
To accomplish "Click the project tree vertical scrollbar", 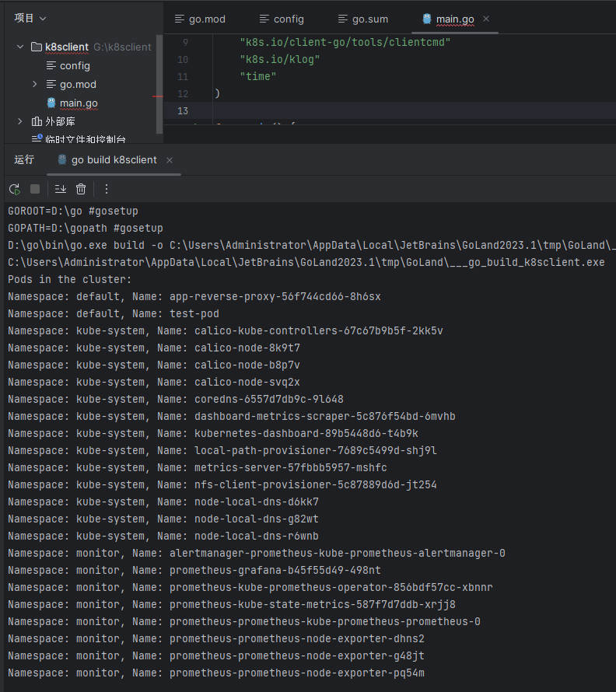I will point(159,78).
